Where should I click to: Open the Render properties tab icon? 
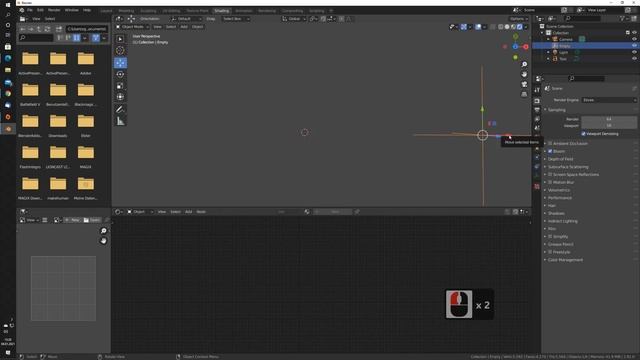point(537,100)
